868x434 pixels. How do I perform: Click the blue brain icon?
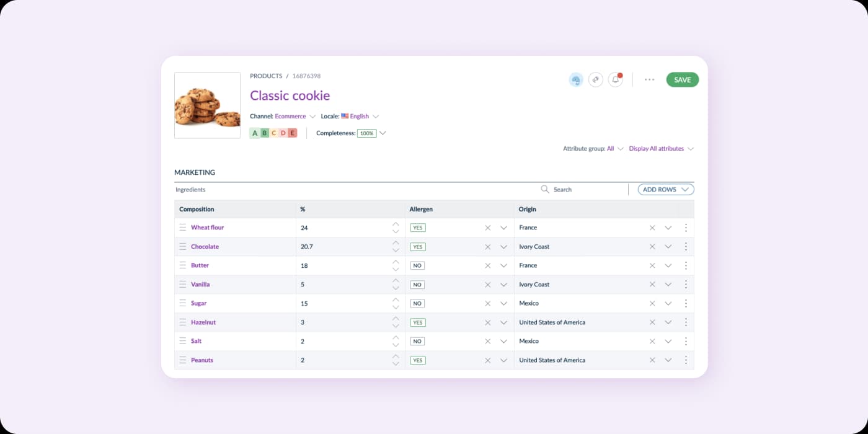point(576,79)
